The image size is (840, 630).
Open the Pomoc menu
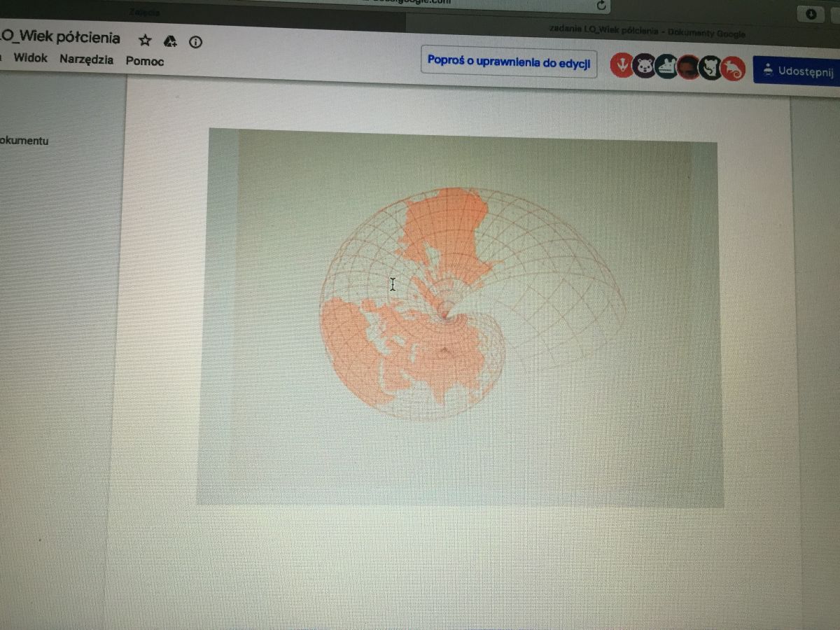coord(145,61)
